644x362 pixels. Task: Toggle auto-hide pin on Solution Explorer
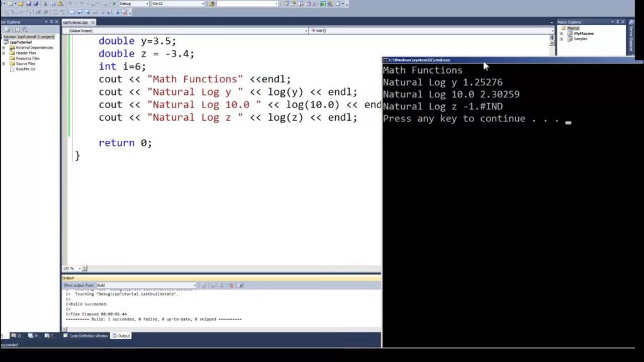[x=52, y=22]
